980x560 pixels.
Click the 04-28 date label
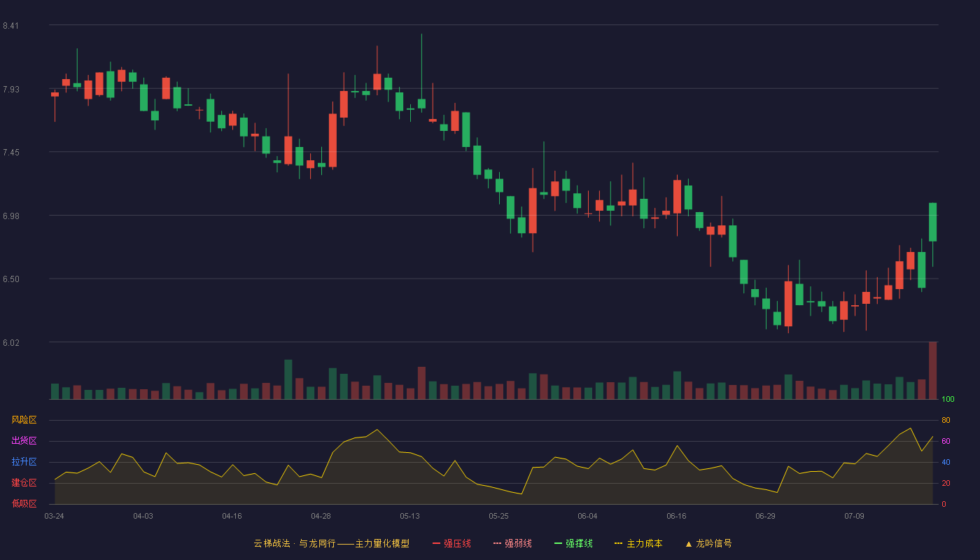point(321,516)
